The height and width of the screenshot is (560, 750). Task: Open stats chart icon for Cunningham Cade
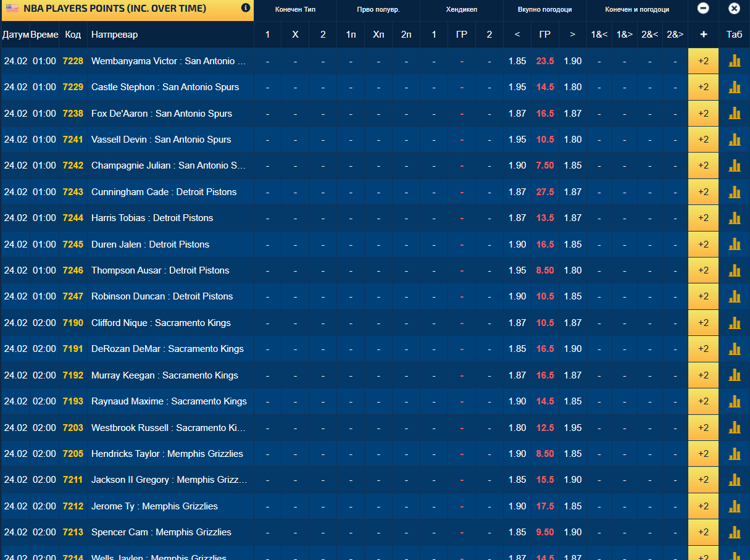[734, 192]
